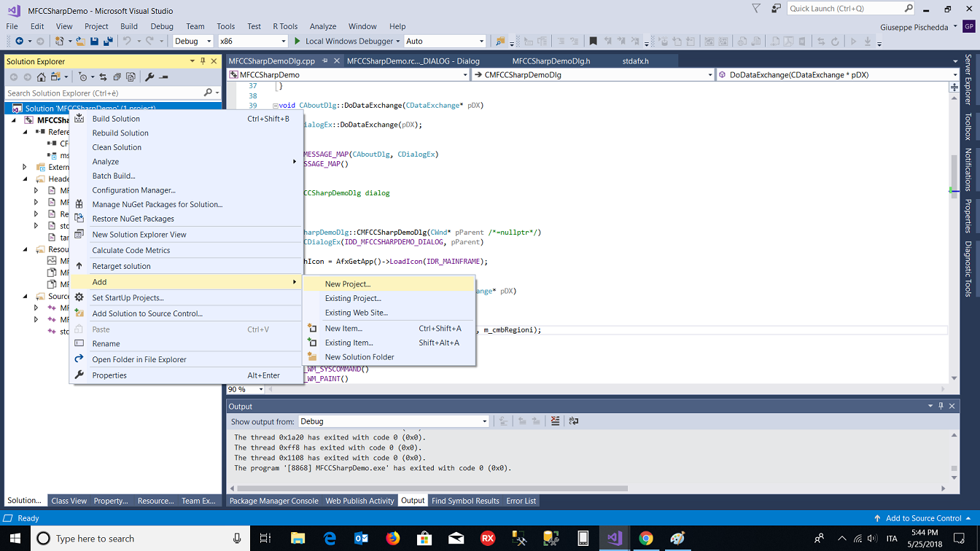Open notifications flag icon in title bar
This screenshot has width=980, height=551.
(756, 8)
